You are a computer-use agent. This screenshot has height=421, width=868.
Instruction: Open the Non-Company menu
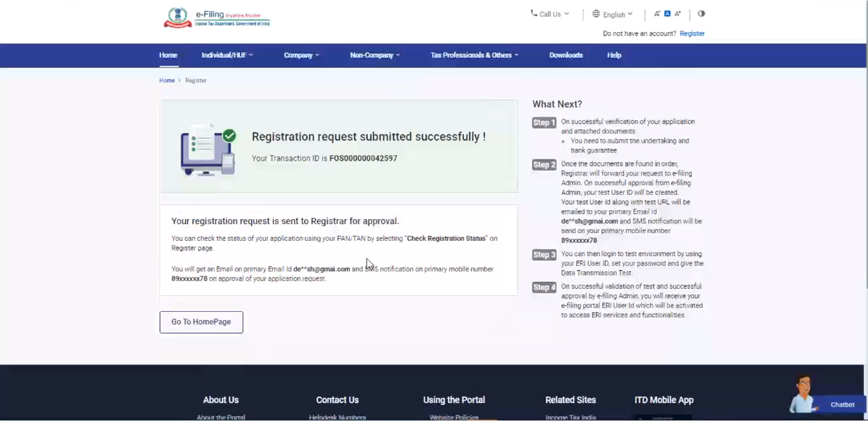[374, 55]
